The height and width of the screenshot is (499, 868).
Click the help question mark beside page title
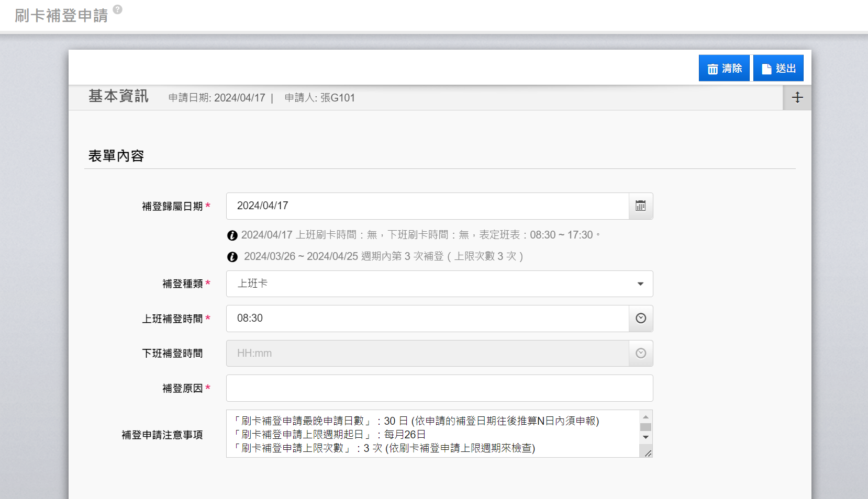click(118, 9)
